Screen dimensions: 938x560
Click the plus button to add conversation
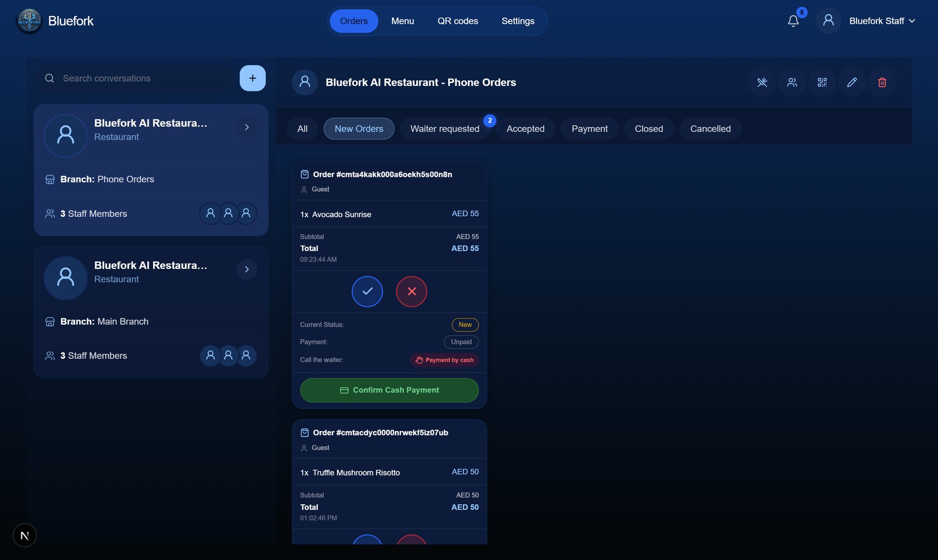pos(253,78)
